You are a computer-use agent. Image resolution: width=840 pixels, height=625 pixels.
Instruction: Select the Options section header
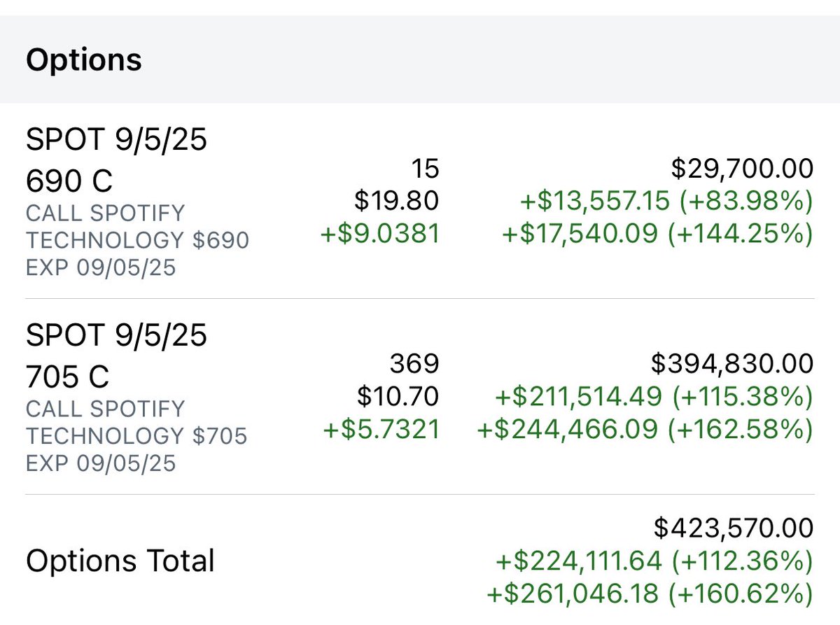coord(84,60)
